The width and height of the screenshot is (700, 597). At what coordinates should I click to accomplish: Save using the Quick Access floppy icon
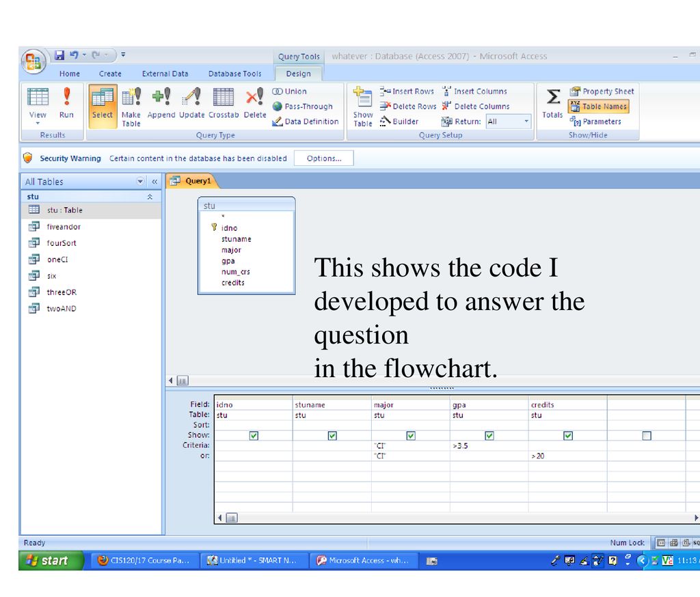coord(59,55)
